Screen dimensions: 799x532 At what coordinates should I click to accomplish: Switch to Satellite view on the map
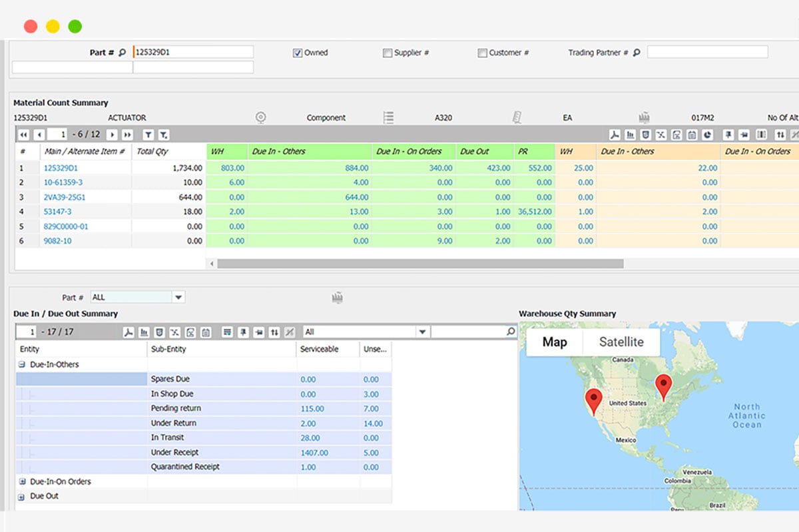tap(621, 342)
